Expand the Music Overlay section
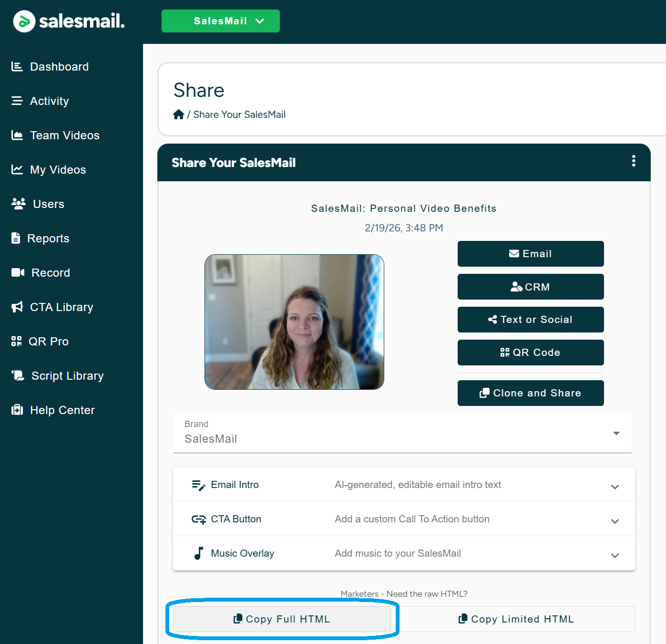Image resolution: width=666 pixels, height=644 pixels. click(x=615, y=555)
